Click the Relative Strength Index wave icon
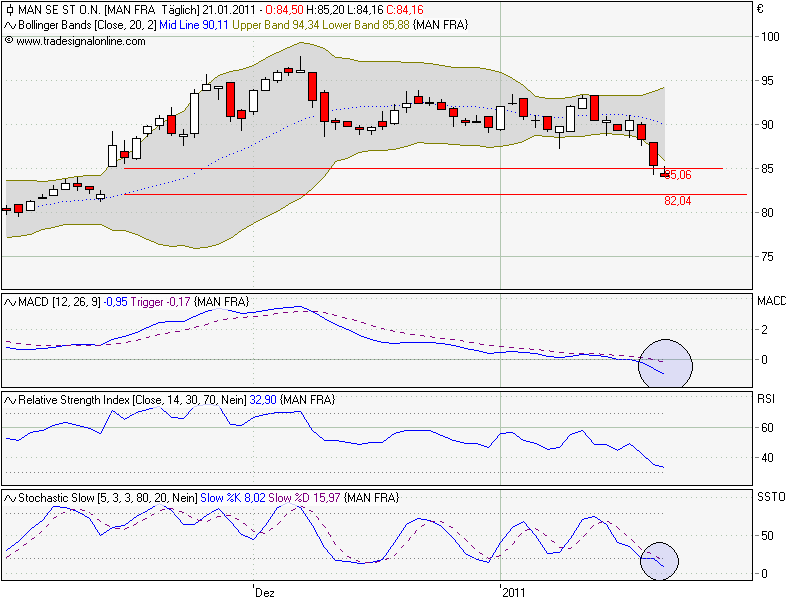The image size is (800, 600). click(x=10, y=399)
